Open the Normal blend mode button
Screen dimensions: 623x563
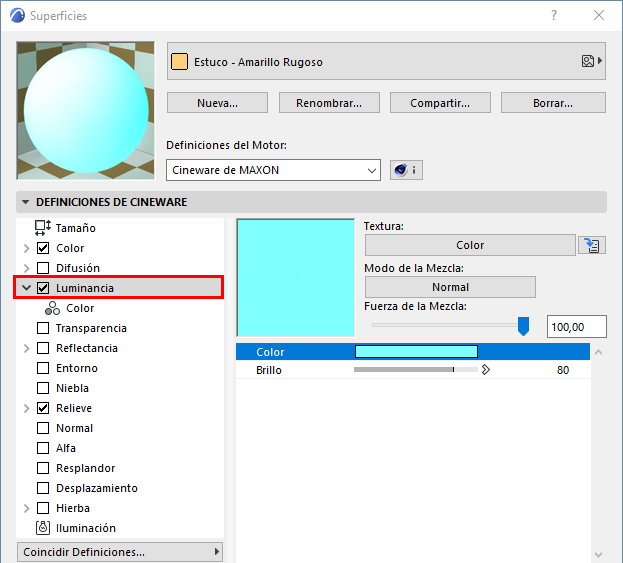(x=450, y=287)
